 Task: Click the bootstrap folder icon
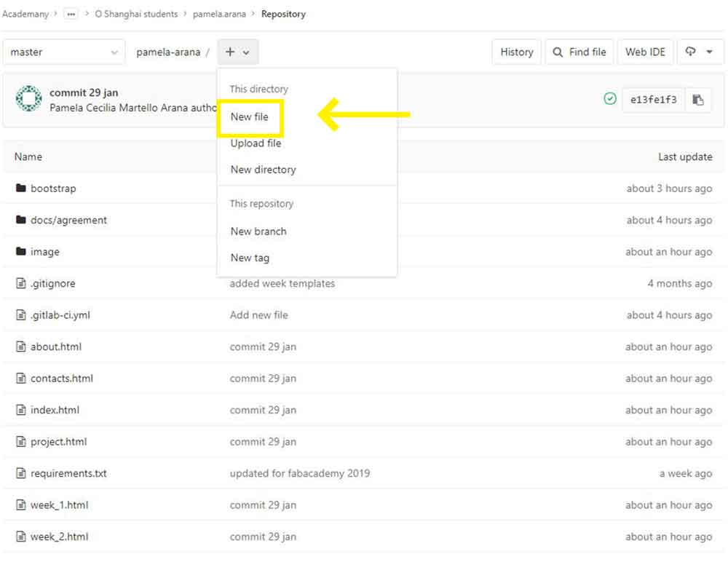click(21, 189)
